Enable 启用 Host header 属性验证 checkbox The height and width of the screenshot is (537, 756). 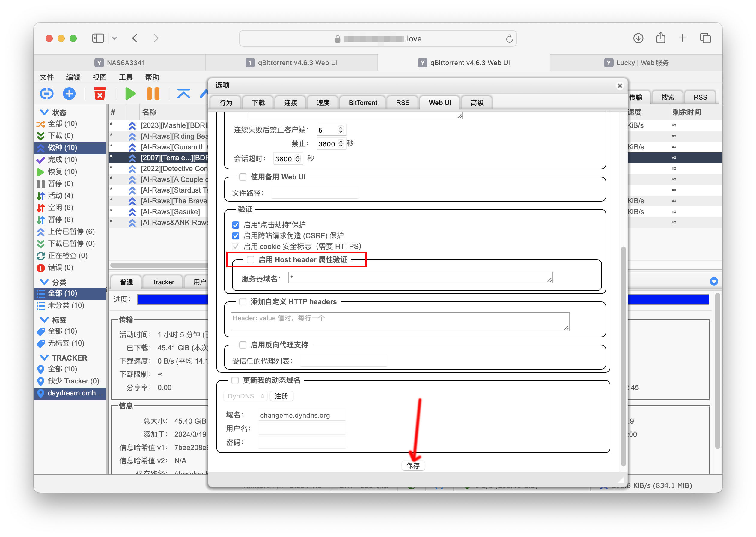click(x=251, y=260)
